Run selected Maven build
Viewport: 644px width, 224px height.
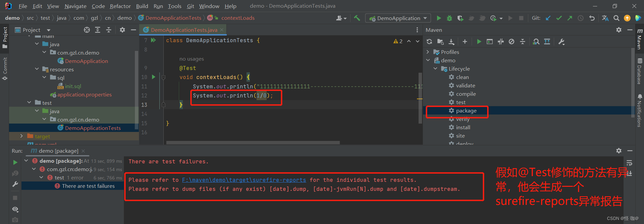pos(479,42)
